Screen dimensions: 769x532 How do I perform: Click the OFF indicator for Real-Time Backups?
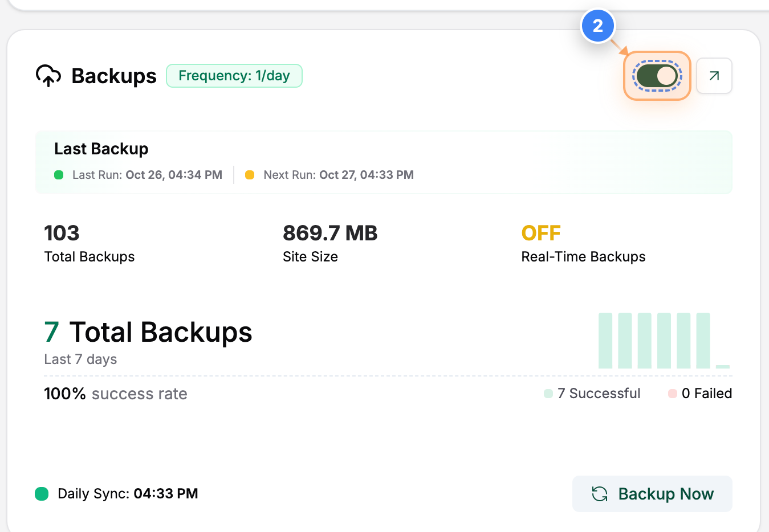point(540,233)
